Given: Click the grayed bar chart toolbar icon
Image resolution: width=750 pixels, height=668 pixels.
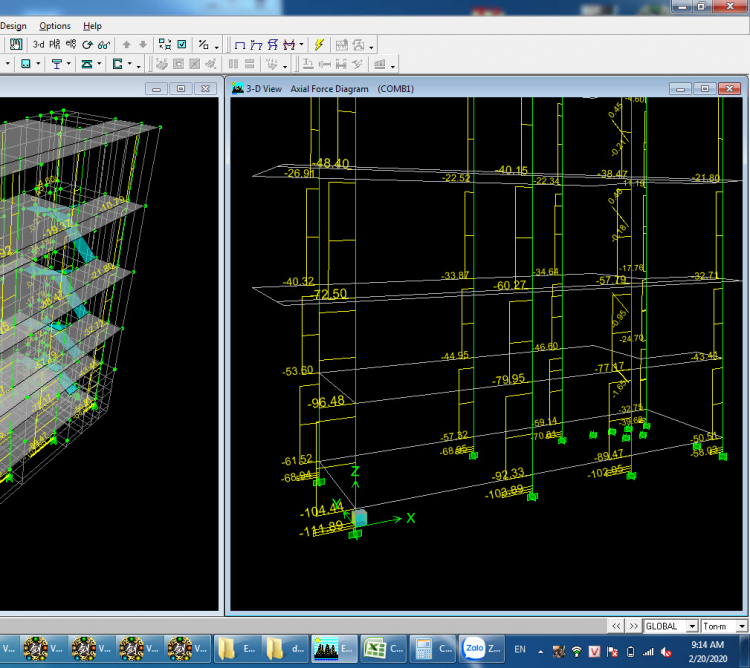Looking at the screenshot, I should (x=380, y=64).
